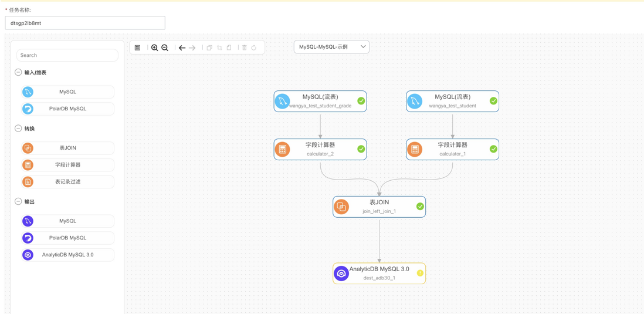Image resolution: width=644 pixels, height=314 pixels.
Task: Click the orange 表JOIN palette icon
Action: point(28,148)
